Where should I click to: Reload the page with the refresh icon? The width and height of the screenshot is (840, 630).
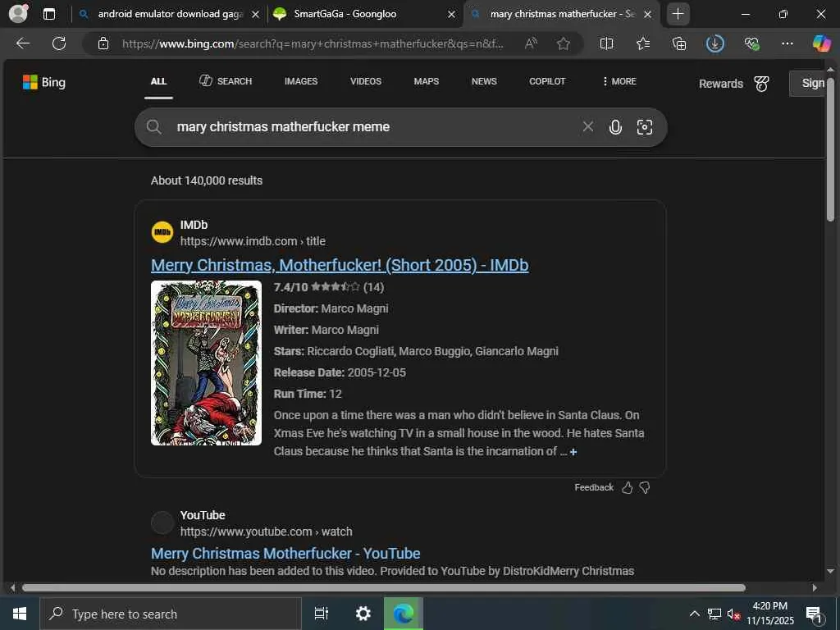(x=59, y=43)
